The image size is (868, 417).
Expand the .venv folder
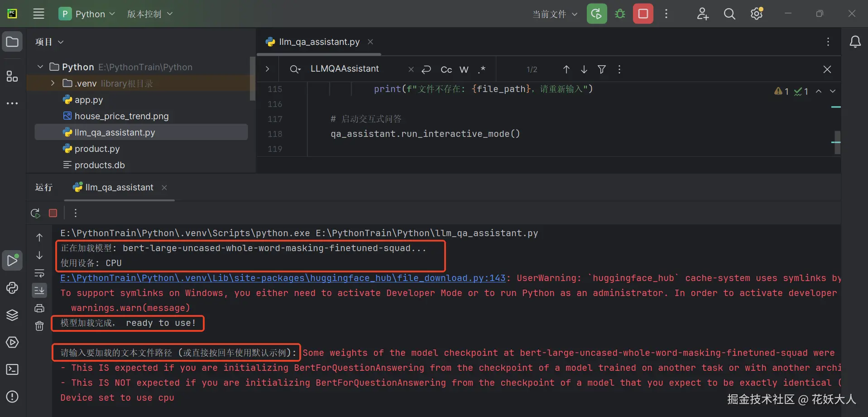click(53, 83)
